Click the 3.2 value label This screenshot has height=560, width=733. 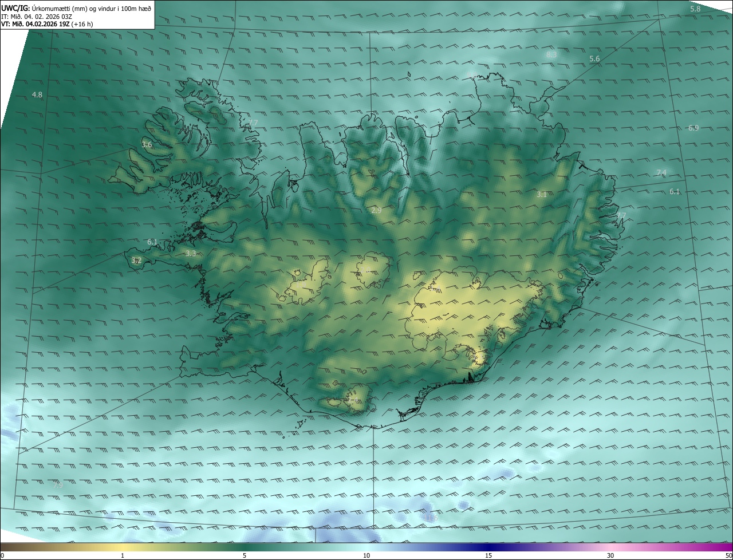(x=136, y=261)
